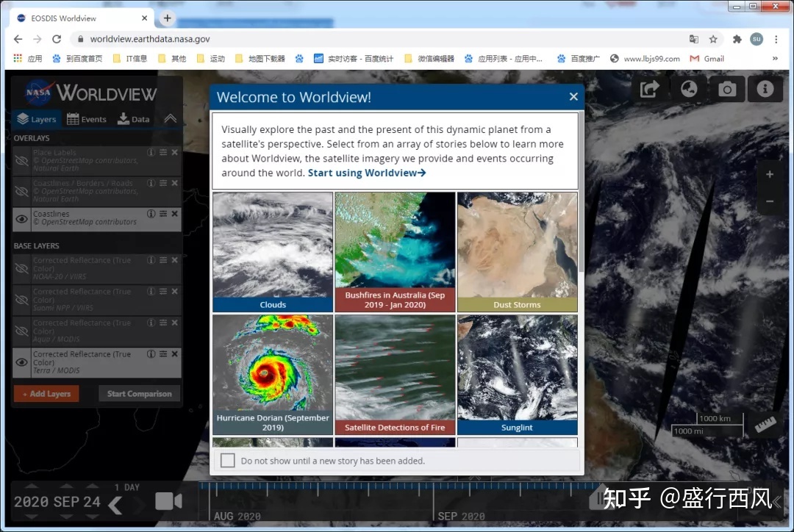Screen dimensions: 794x532
Task: Take a snapshot with the camera icon
Action: 727,89
